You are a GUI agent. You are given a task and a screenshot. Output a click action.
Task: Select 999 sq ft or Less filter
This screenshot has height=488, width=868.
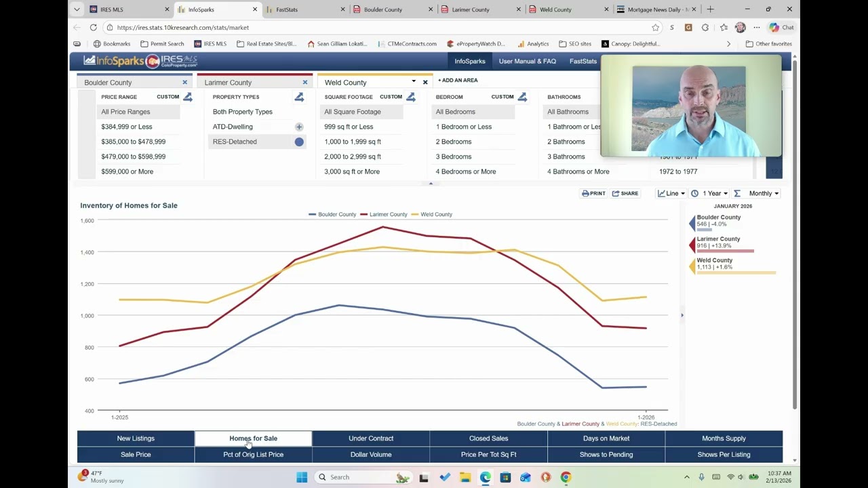click(349, 127)
